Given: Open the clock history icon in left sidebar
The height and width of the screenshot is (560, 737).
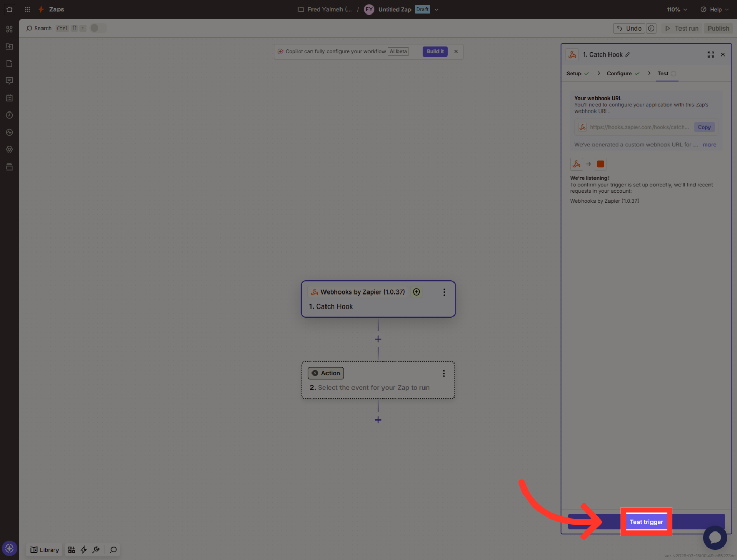Looking at the screenshot, I should pos(9,115).
